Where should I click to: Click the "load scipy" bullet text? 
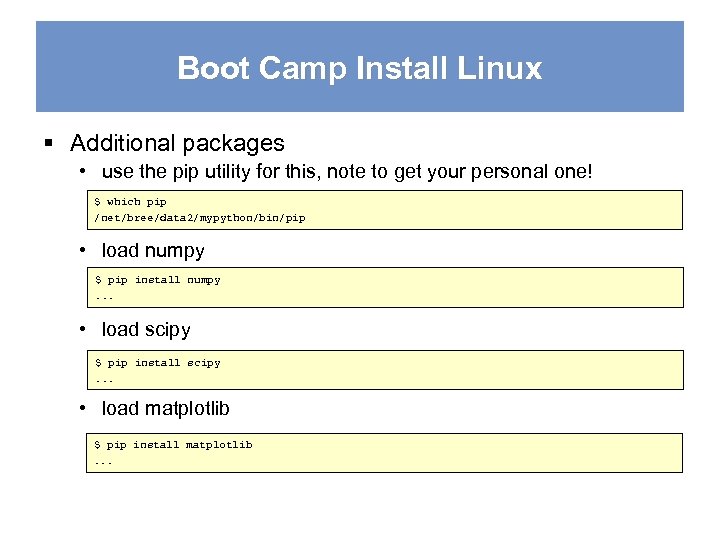[146, 330]
